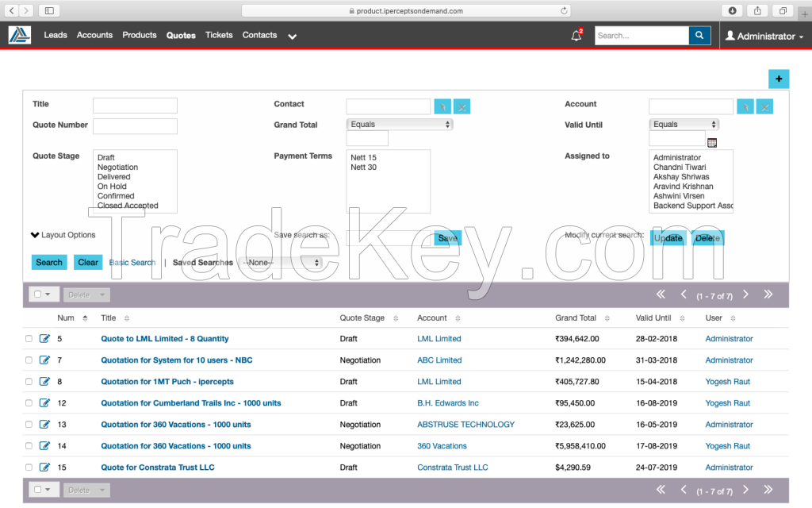Screen dimensions: 812x508
Task: Click the Quote Number input field
Action: tap(135, 126)
